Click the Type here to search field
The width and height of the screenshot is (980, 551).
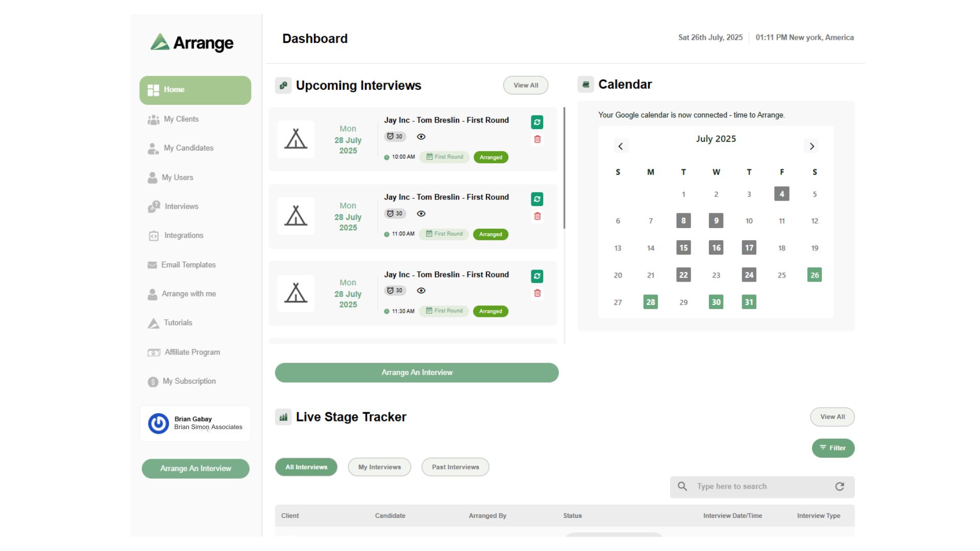(x=762, y=487)
